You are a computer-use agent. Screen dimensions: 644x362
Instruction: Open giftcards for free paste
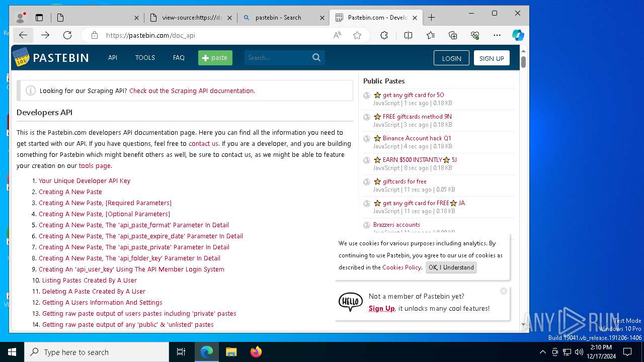pos(405,182)
